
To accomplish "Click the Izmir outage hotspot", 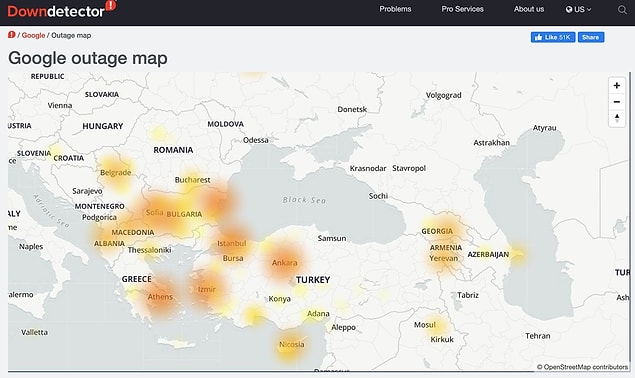I will 207,289.
